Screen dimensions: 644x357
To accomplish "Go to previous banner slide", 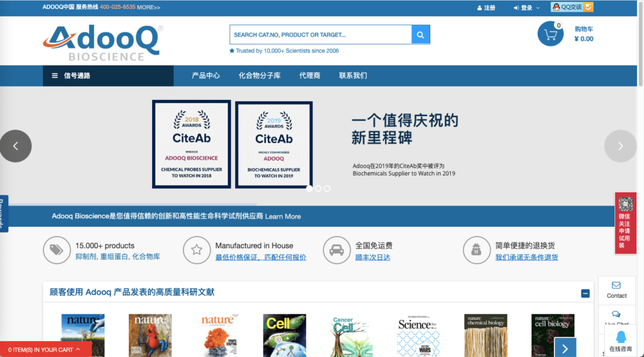I will coord(16,146).
